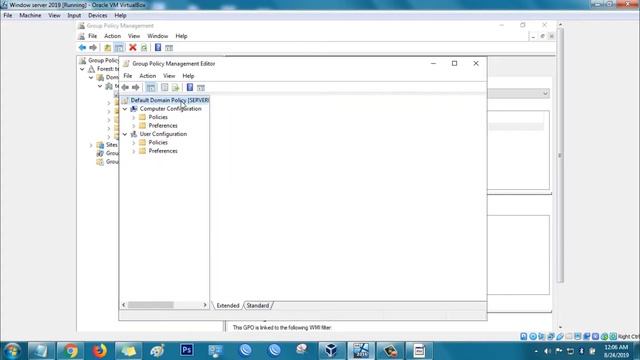This screenshot has height=360, width=640.
Task: Toggle console tree icon in Group Policy Management toolbar
Action: (x=119, y=48)
